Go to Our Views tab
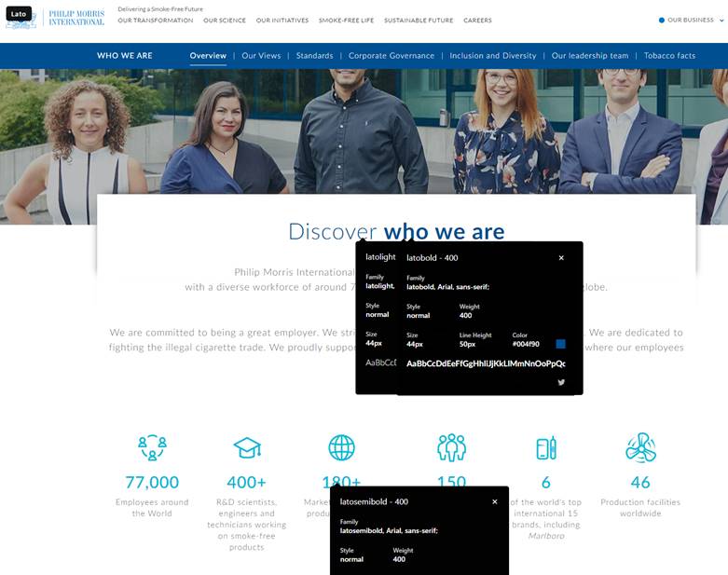This screenshot has width=728, height=575. click(261, 56)
